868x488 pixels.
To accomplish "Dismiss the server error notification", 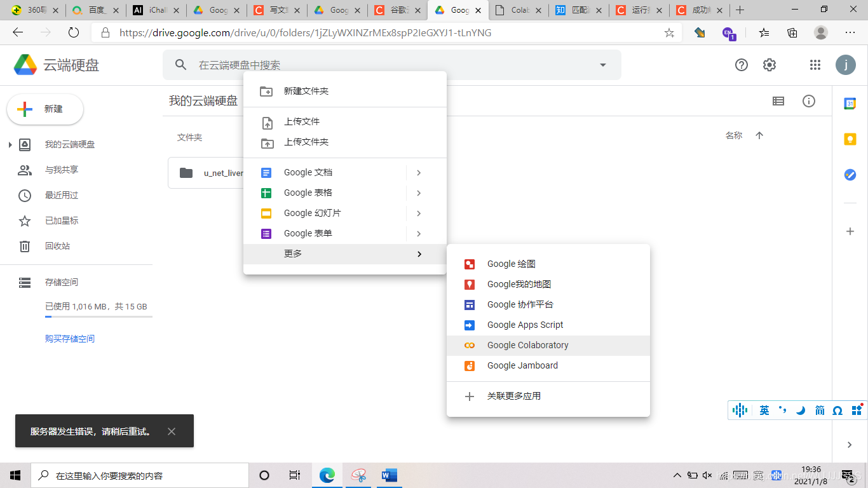I will 172,431.
